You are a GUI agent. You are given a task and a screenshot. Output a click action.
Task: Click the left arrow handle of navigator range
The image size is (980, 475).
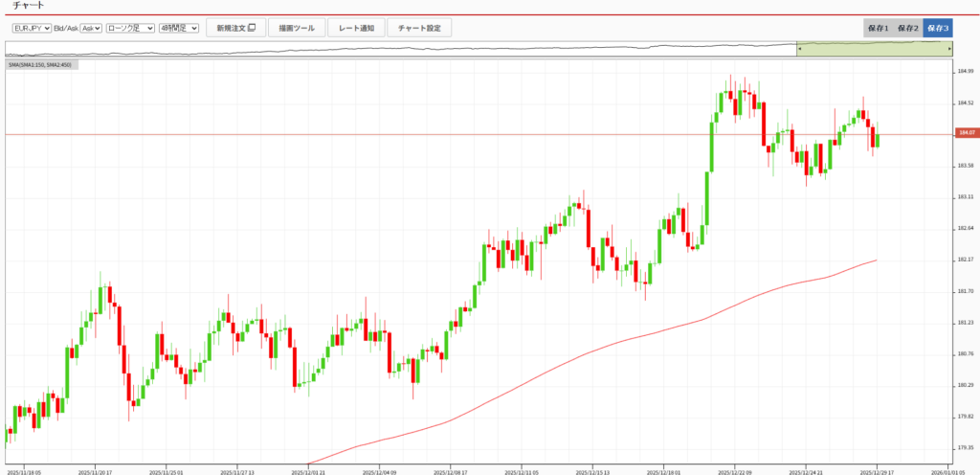pos(798,47)
